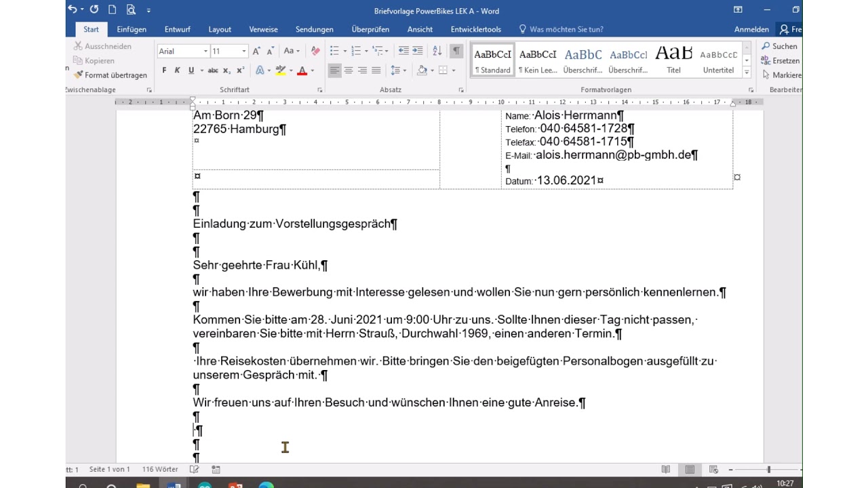Click line spacing icon
Image resolution: width=868 pixels, height=488 pixels.
coord(395,70)
